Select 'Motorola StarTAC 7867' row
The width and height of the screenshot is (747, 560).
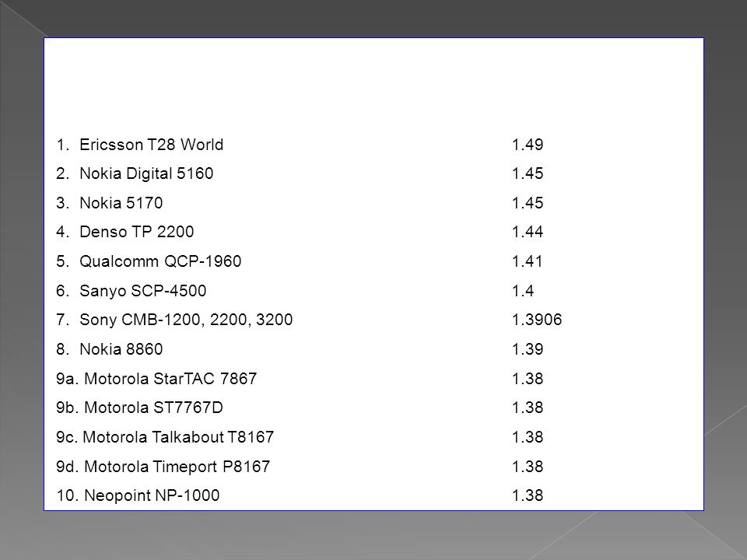[x=170, y=379]
